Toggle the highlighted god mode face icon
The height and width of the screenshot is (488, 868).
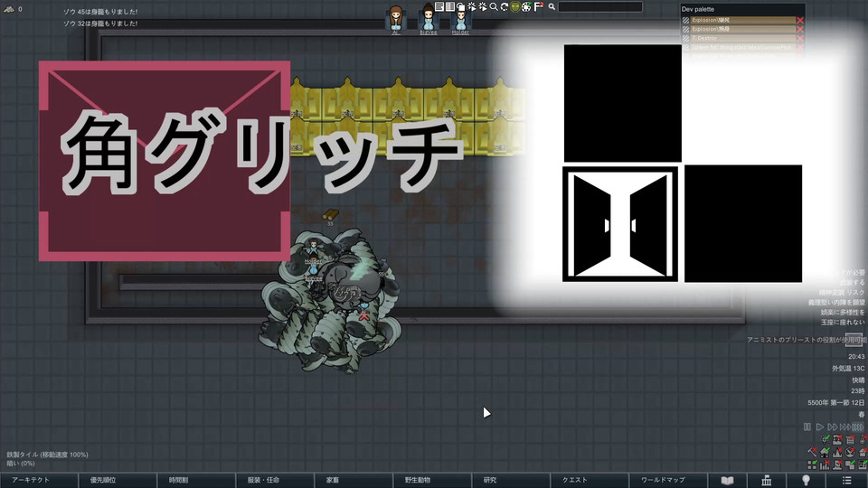514,6
